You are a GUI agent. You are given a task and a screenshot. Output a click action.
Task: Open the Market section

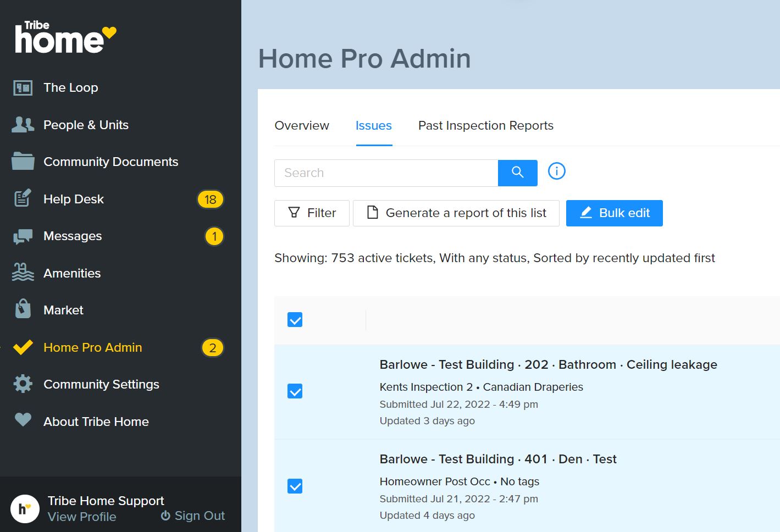(x=63, y=310)
